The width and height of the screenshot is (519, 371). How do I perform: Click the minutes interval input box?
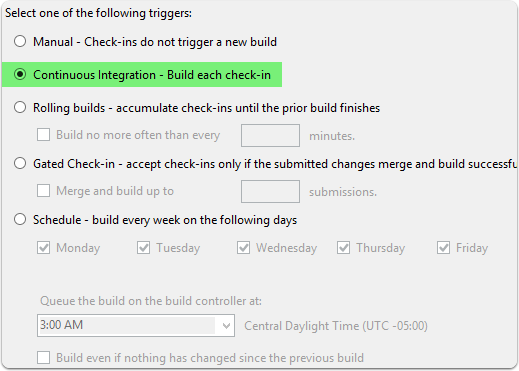(x=270, y=135)
